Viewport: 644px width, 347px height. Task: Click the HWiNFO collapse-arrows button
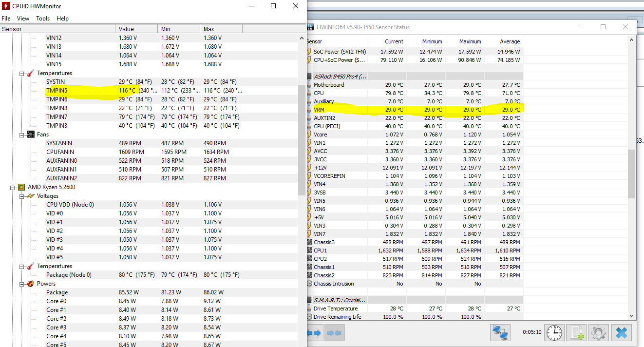pos(334,333)
